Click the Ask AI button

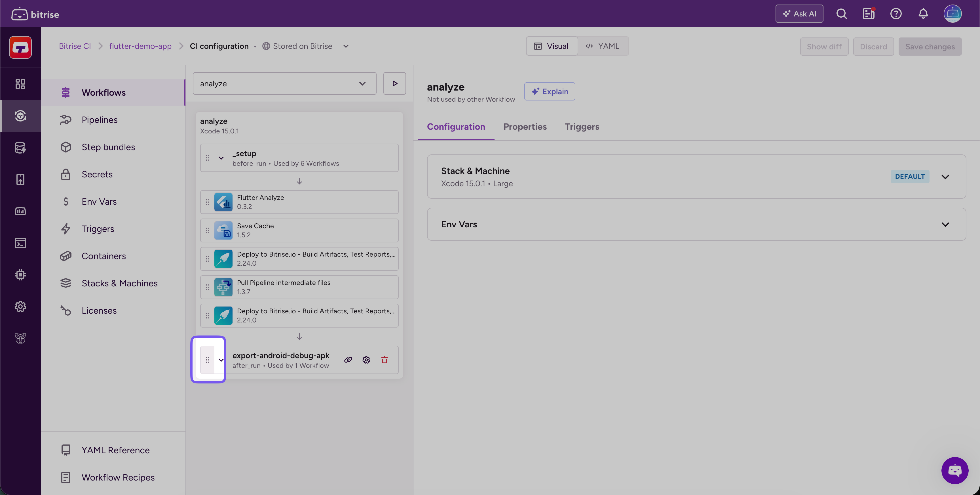coord(799,14)
